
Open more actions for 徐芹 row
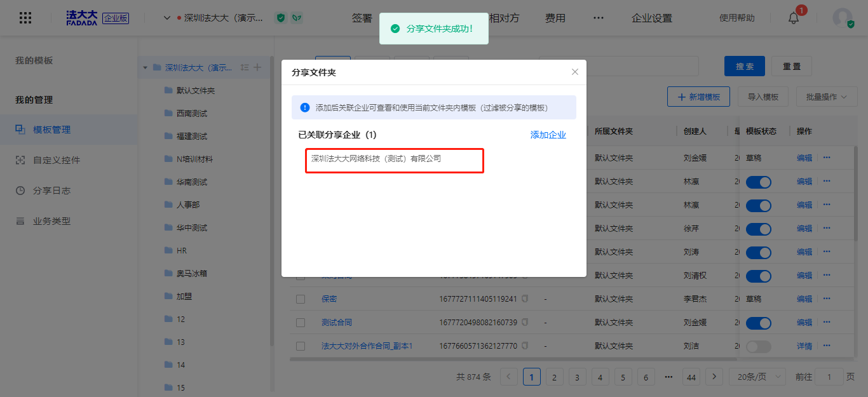tap(827, 228)
